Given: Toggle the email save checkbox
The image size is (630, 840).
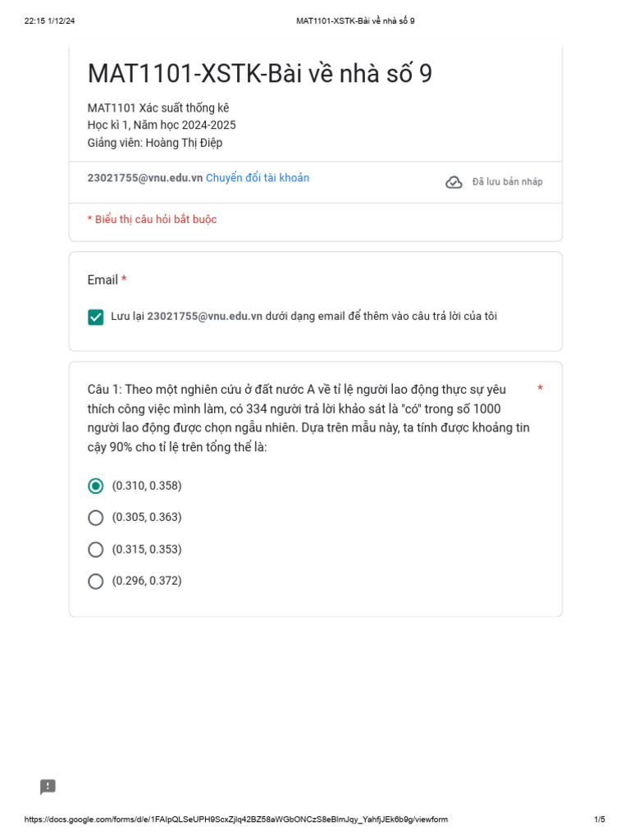Looking at the screenshot, I should [x=96, y=317].
